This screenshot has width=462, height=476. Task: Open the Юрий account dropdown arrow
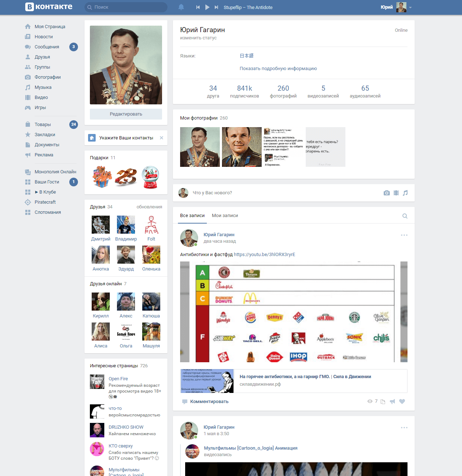pos(410,8)
